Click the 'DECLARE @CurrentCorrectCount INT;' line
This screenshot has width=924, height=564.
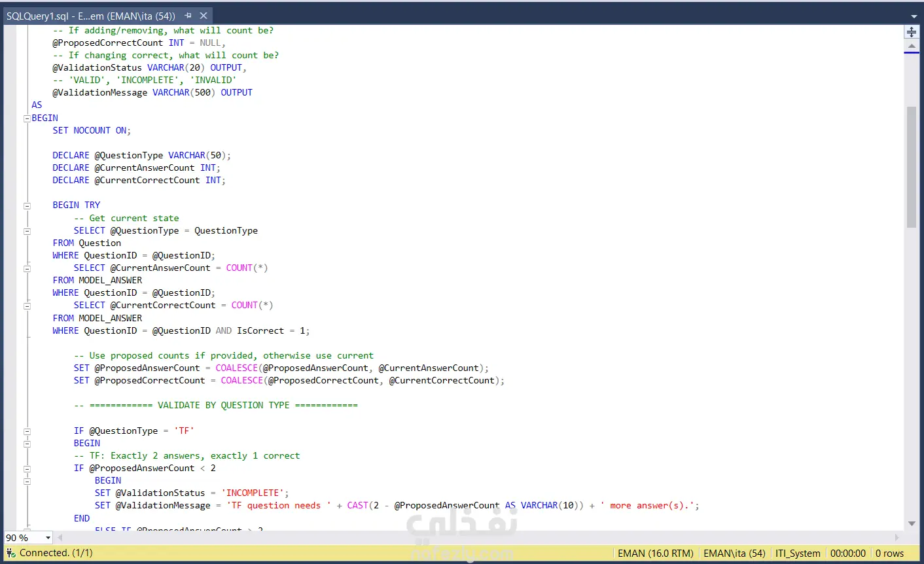[139, 180]
